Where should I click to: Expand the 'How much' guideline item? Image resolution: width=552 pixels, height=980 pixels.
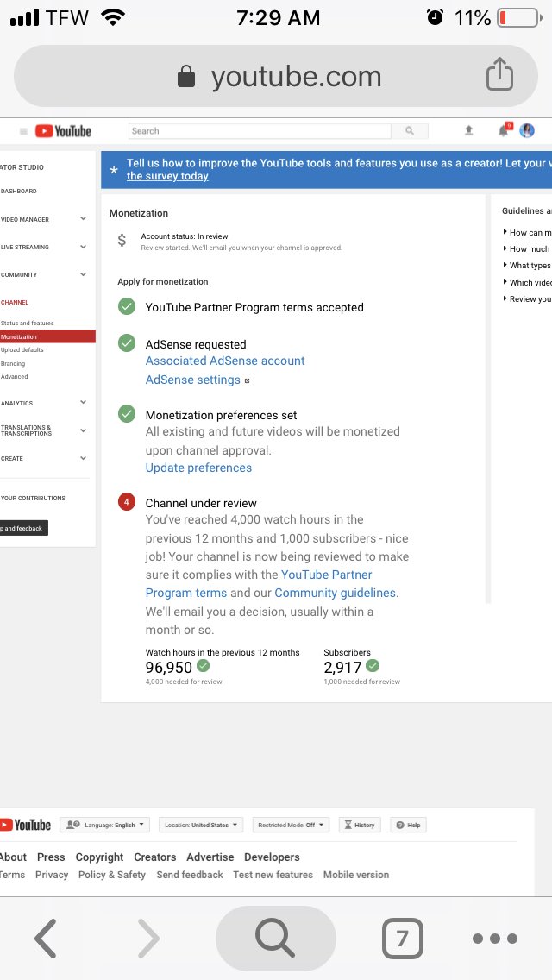526,248
